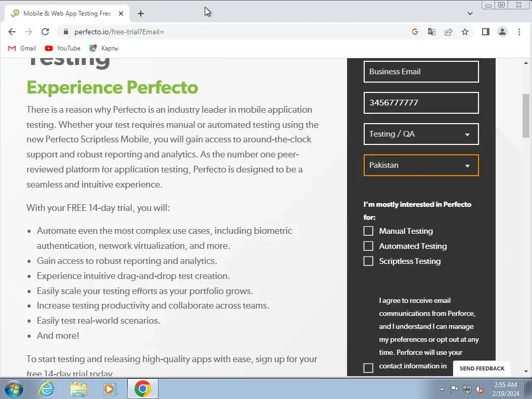Check the Manual Testing box
The image size is (532, 399).
point(368,231)
